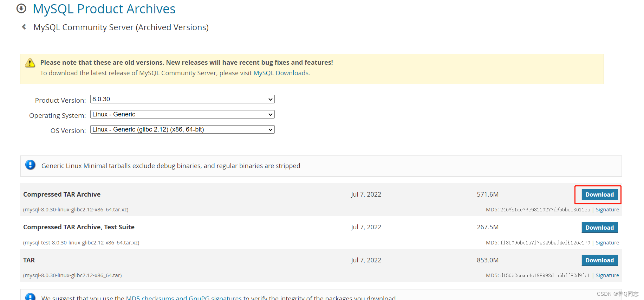The image size is (644, 300).
Task: Open the Operating System dropdown showing Linux - Generic
Action: (x=182, y=114)
